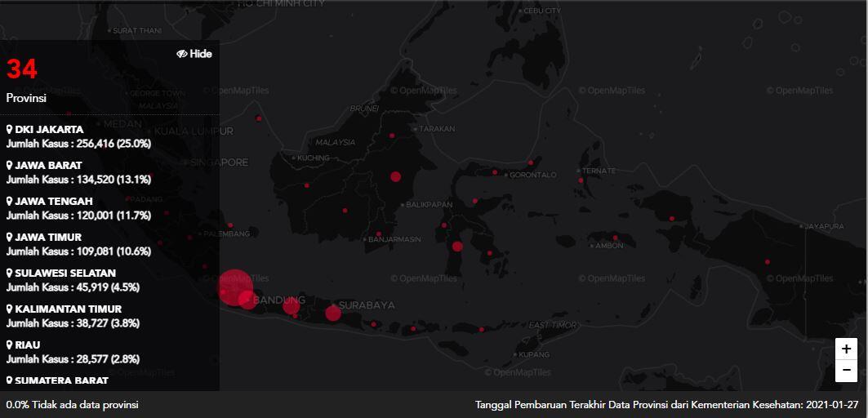Screen dimensions: 868x418
Task: Click the Kementerian Kesehatan last update date text
Action: (x=667, y=405)
